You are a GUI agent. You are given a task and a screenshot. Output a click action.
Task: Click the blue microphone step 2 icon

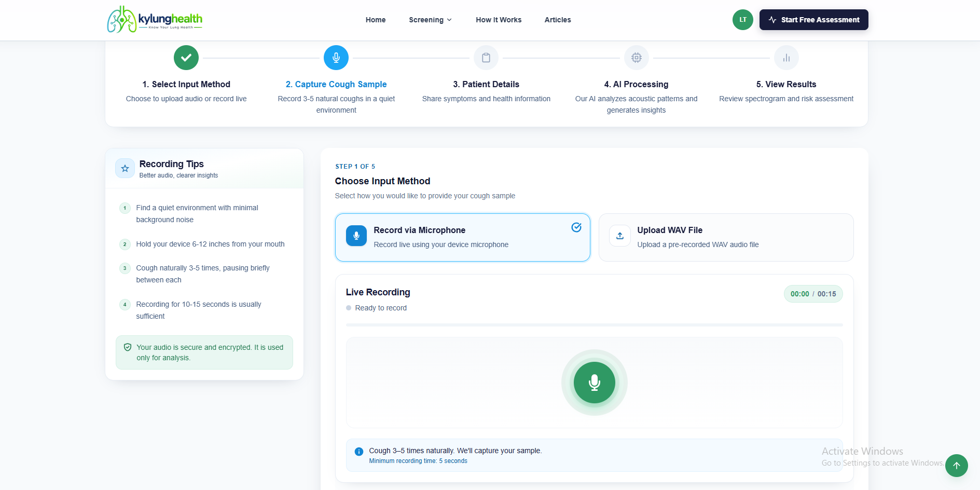(x=336, y=58)
